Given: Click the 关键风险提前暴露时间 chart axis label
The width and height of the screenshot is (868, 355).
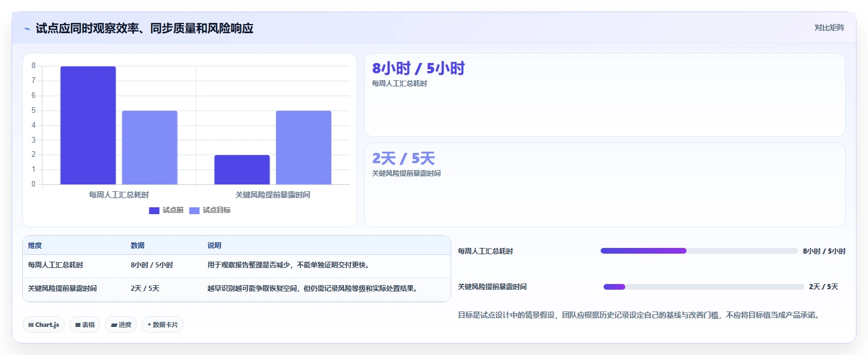Looking at the screenshot, I should (273, 195).
